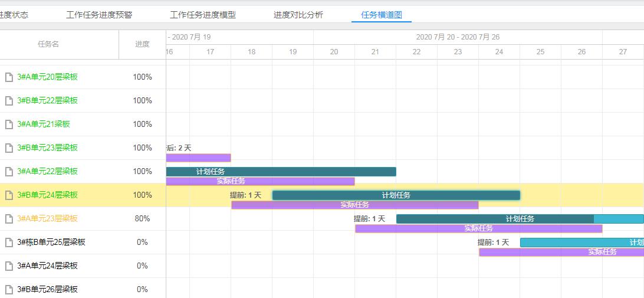Click the 3#B单元26层梁板 task name

coord(47,290)
